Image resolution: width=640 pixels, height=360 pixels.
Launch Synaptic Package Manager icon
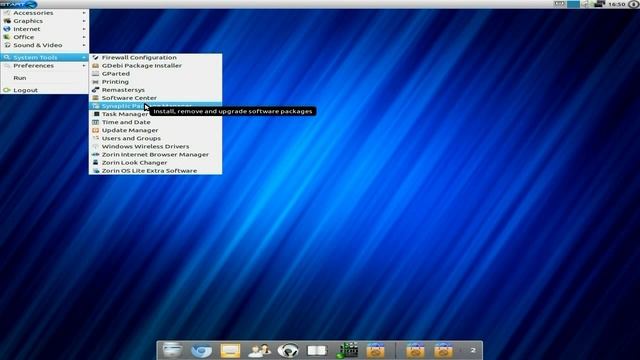[x=96, y=106]
